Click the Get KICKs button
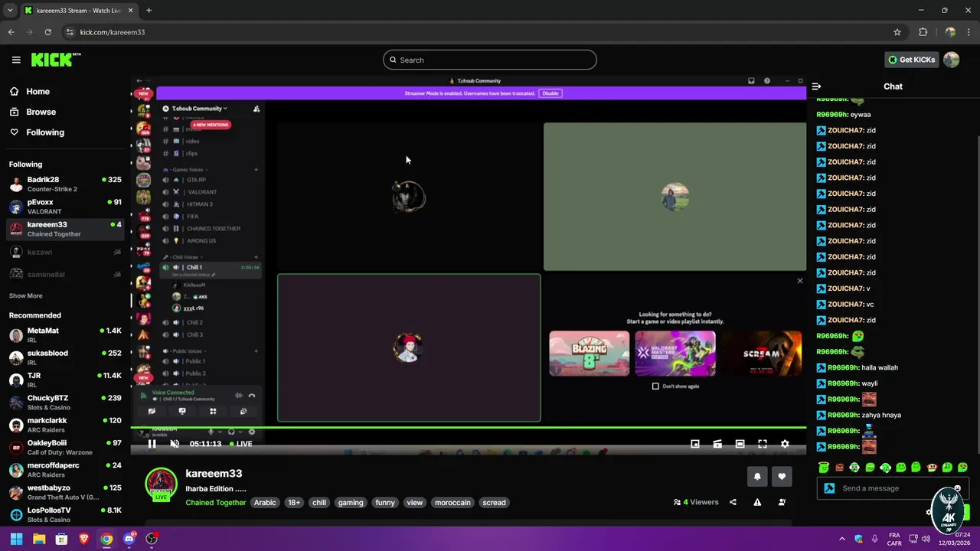This screenshot has height=551, width=980. coord(911,60)
